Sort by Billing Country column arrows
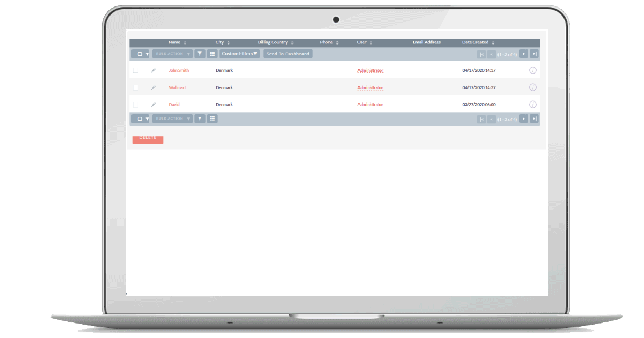Screen dimensions: 644x338 [292, 43]
